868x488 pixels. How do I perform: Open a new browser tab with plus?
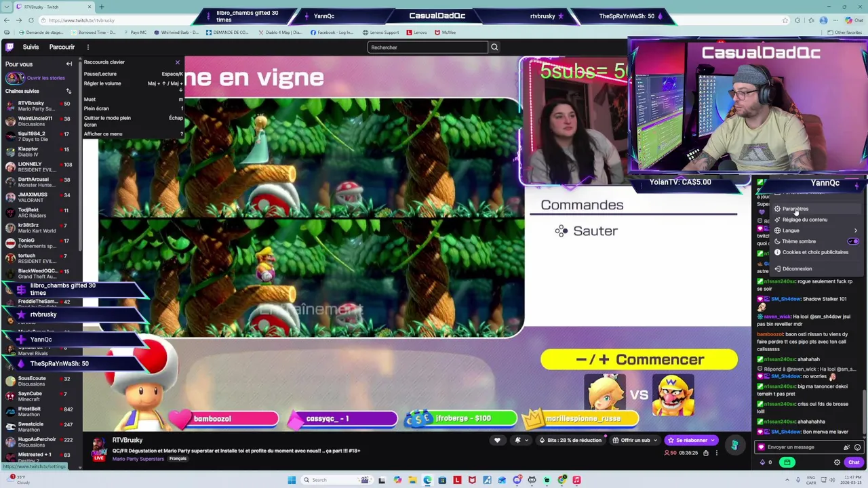(x=101, y=7)
